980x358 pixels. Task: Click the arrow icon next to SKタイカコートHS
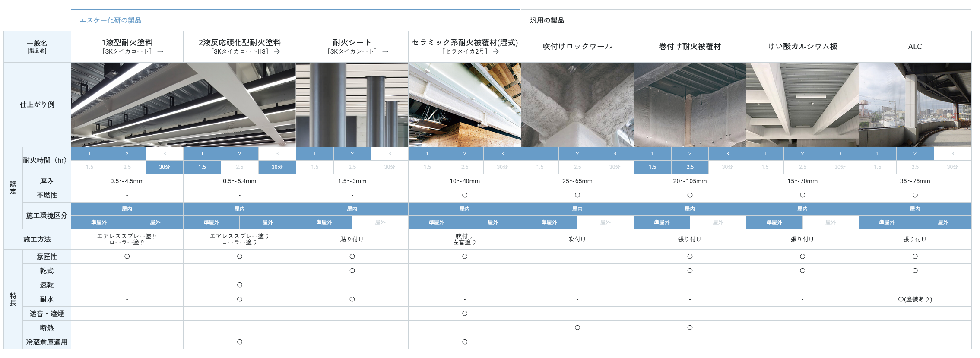coord(277,51)
